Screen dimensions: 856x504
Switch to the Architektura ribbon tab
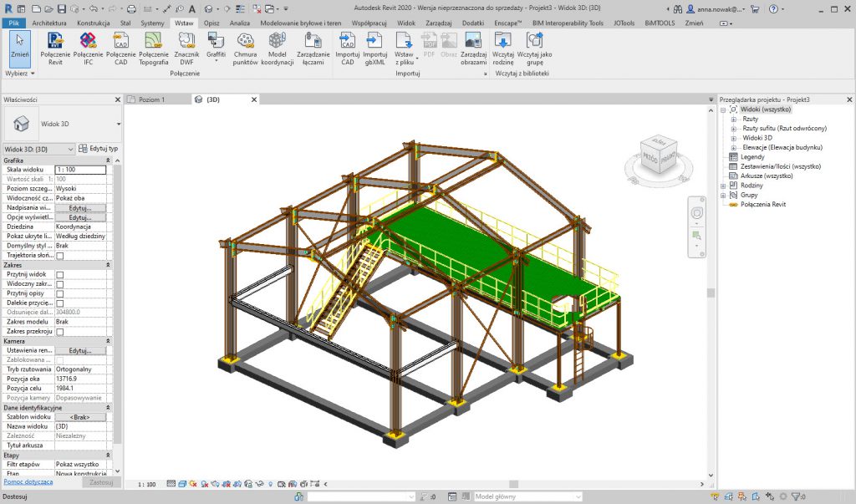click(x=49, y=23)
